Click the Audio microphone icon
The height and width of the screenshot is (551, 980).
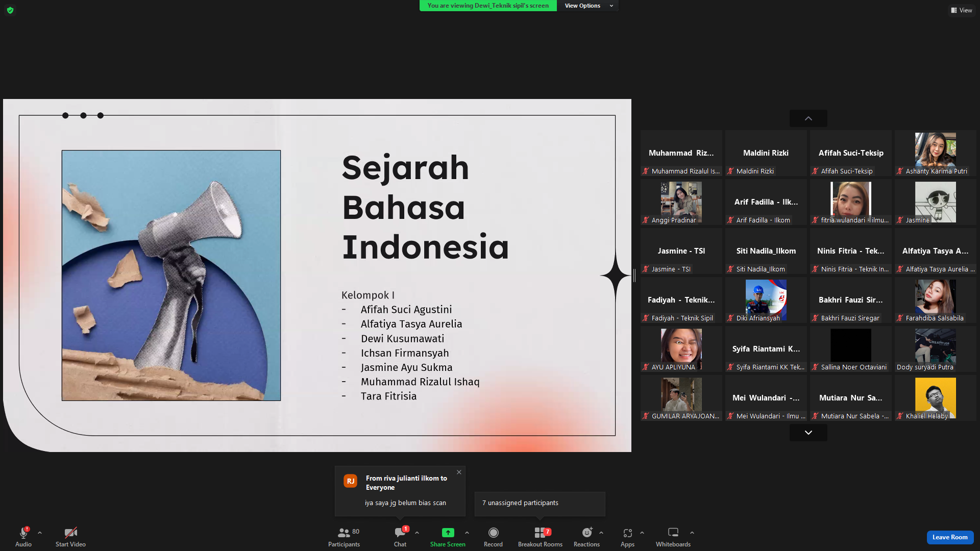23,533
